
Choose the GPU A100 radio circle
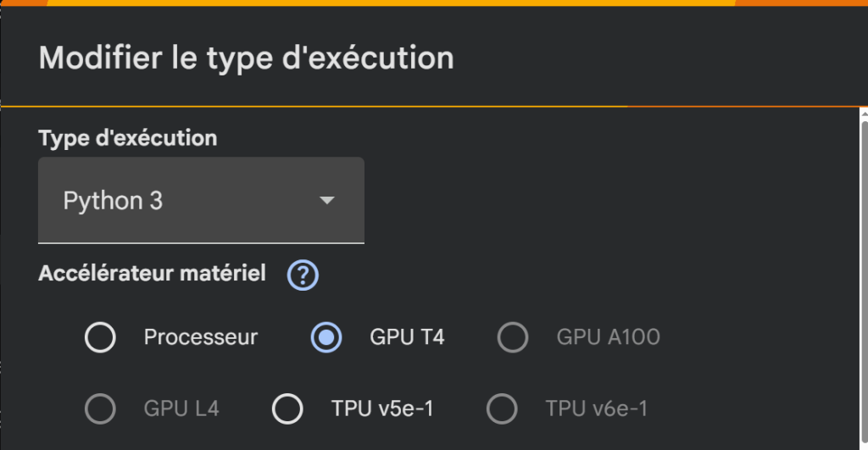tap(513, 337)
